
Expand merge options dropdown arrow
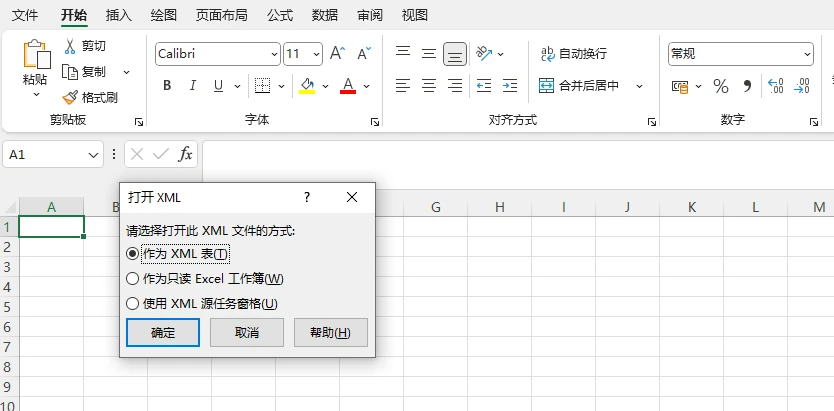click(x=640, y=86)
